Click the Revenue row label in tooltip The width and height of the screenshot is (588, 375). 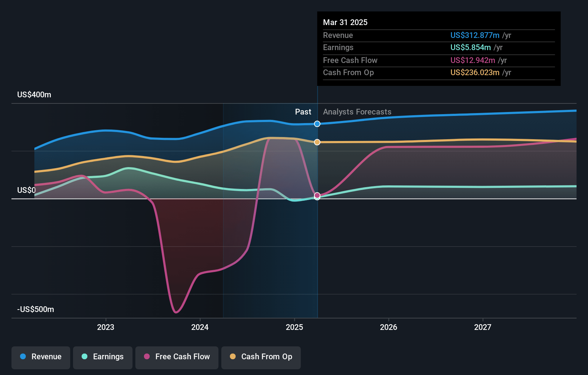tap(338, 35)
